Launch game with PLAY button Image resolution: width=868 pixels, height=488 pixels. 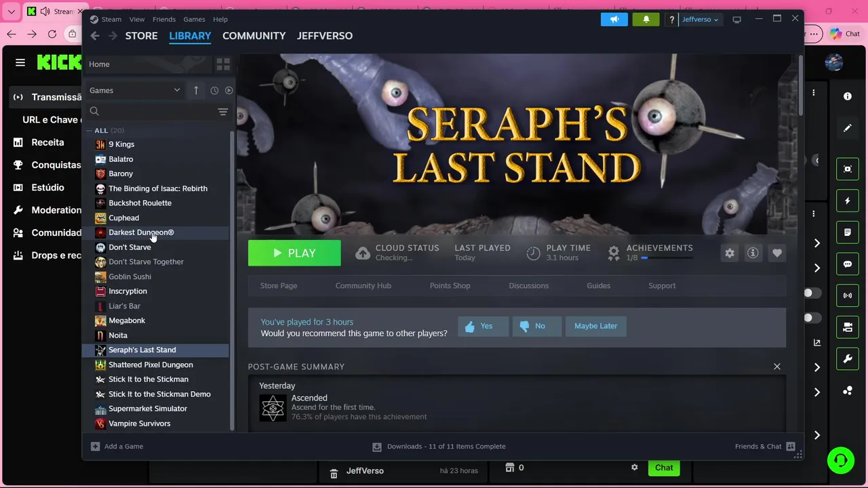[294, 253]
